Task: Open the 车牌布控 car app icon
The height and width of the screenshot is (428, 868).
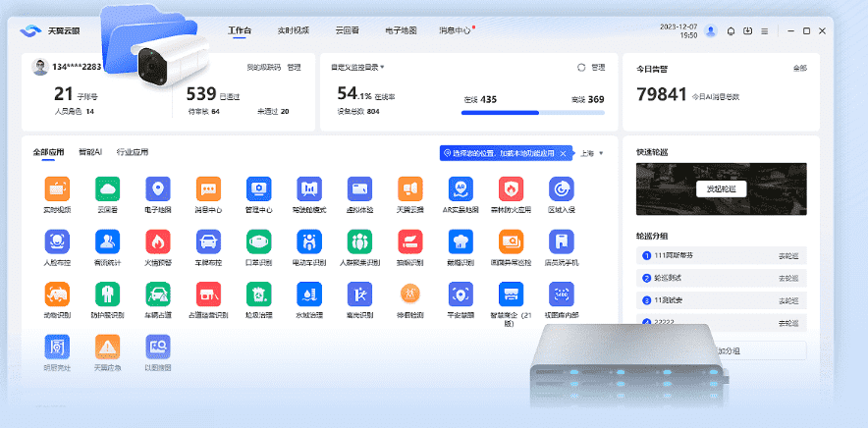Action: click(208, 241)
